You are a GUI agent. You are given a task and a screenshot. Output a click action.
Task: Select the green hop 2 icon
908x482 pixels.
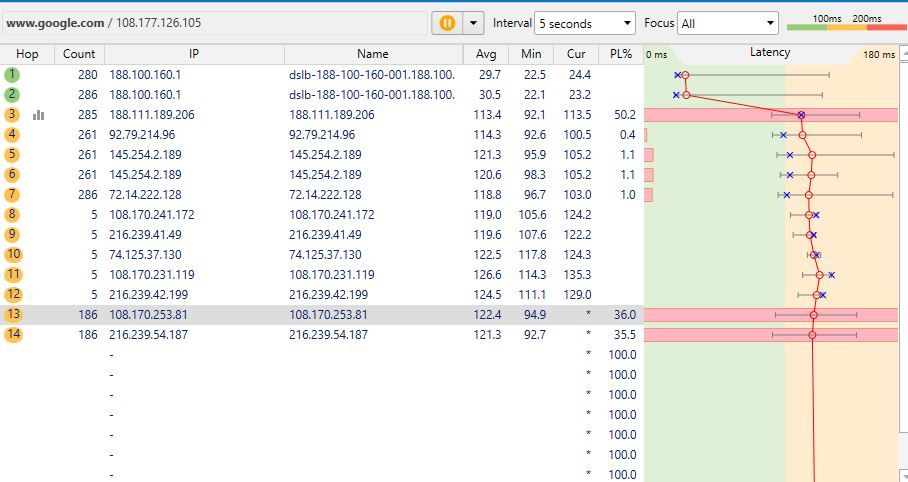(x=12, y=94)
